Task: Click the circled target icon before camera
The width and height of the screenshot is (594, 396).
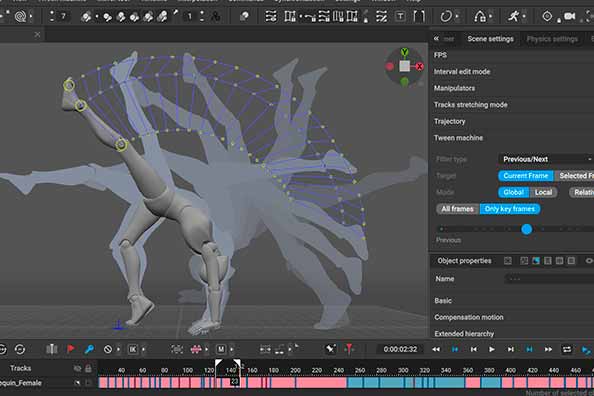Action: [547, 16]
